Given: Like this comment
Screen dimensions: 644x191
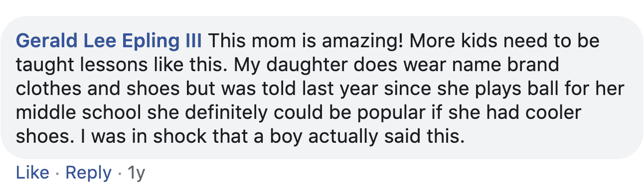Looking at the screenshot, I should (x=32, y=173).
